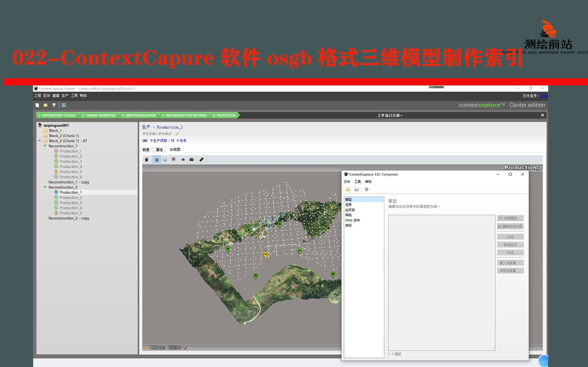Click the small camera icon in 3D toolbar
The height and width of the screenshot is (367, 588).
[x=183, y=160]
